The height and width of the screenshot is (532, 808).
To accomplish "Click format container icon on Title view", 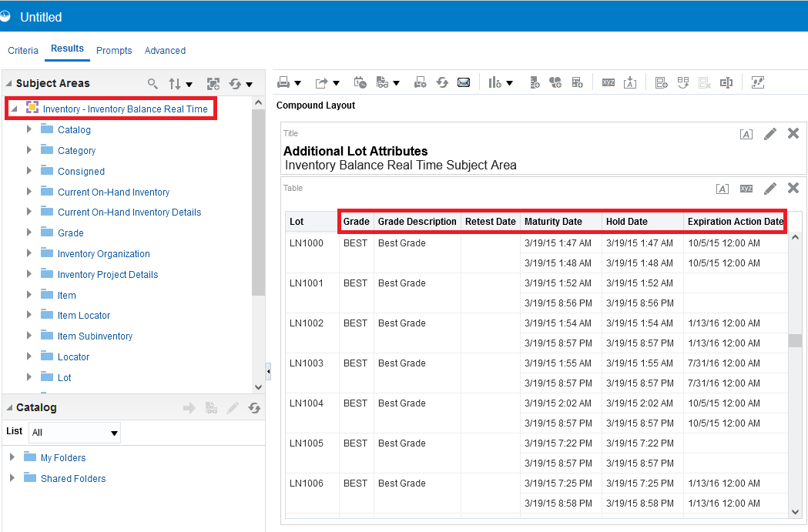I will click(x=746, y=134).
